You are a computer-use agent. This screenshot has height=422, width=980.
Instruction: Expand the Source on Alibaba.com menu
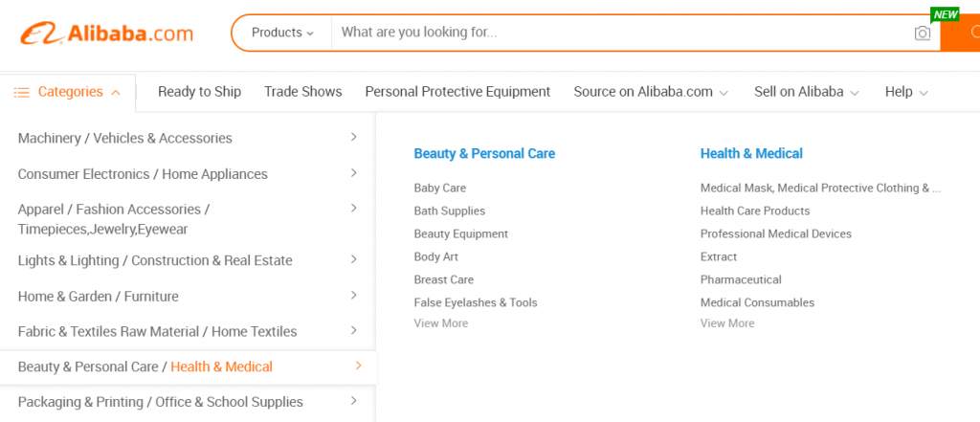651,92
